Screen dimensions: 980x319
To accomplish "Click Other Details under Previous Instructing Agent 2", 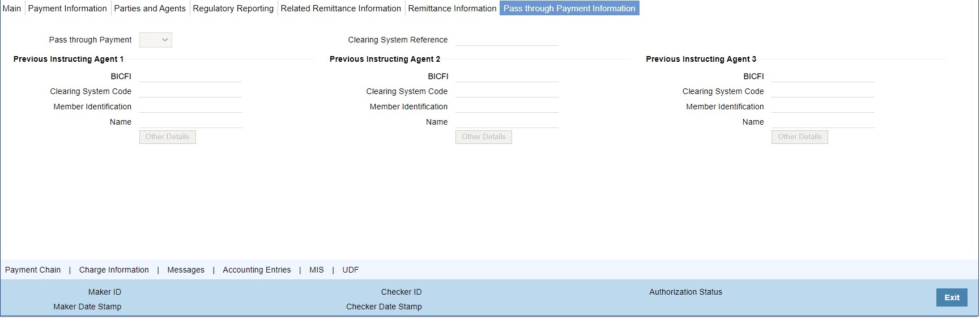I will pos(484,137).
